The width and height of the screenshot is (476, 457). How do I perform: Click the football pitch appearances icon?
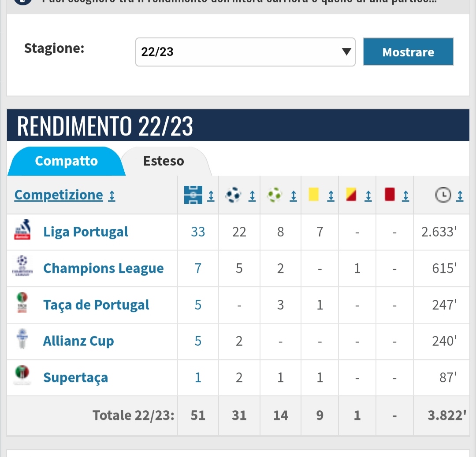[193, 195]
